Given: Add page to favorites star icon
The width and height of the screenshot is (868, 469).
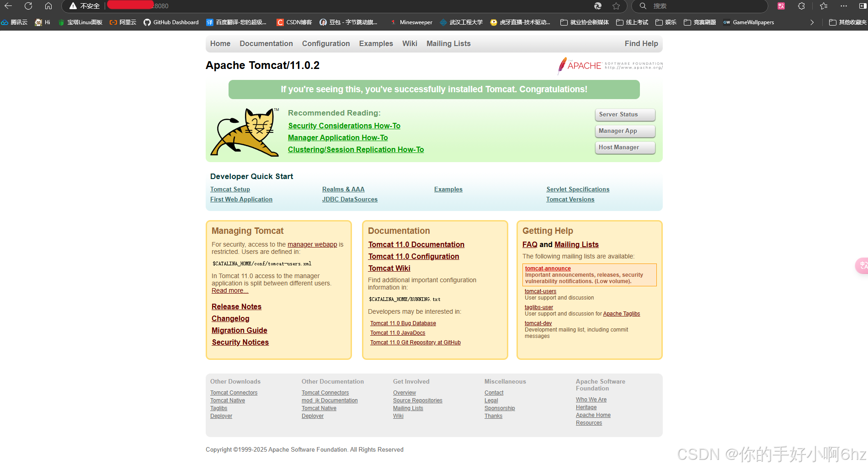Looking at the screenshot, I should click(616, 6).
